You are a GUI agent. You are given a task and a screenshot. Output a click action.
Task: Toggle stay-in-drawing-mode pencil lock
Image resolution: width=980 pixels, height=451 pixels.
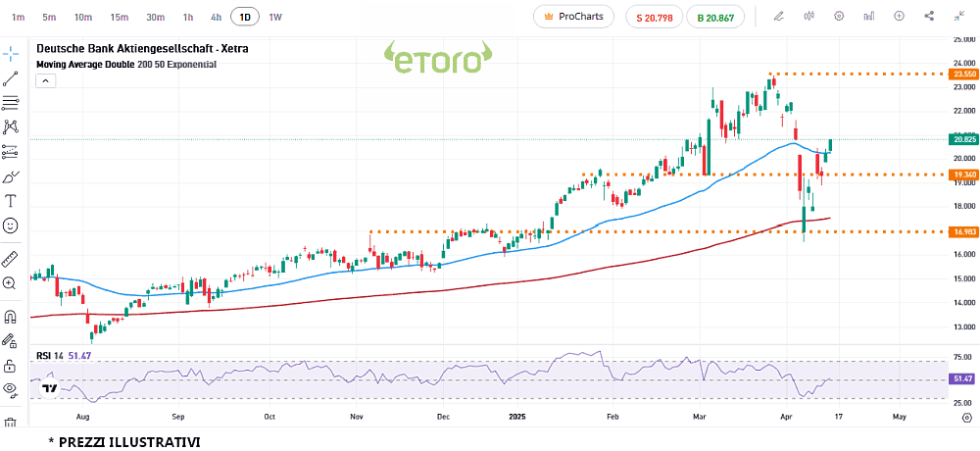10,341
